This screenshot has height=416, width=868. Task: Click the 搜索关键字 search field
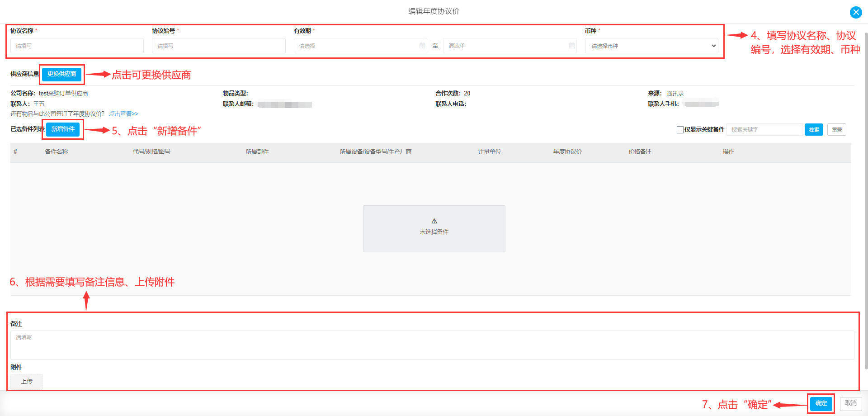point(764,130)
